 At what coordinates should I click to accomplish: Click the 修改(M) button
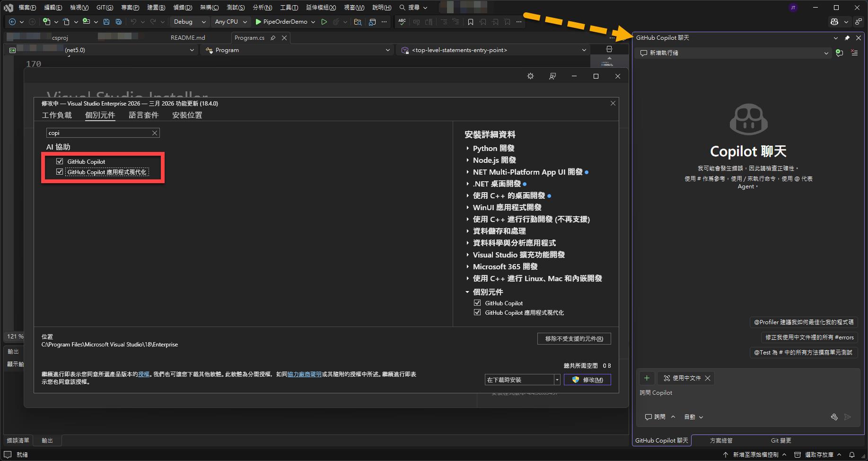pyautogui.click(x=587, y=380)
